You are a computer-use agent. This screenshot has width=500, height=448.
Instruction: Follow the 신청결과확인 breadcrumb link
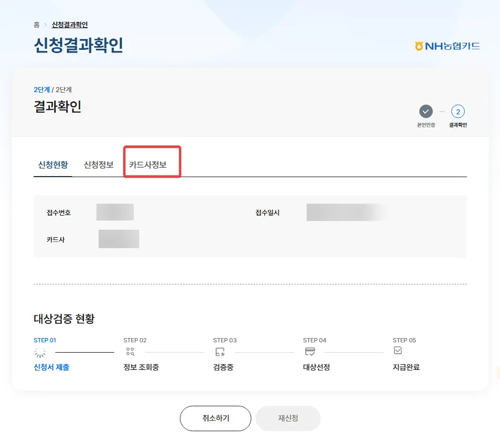[69, 24]
